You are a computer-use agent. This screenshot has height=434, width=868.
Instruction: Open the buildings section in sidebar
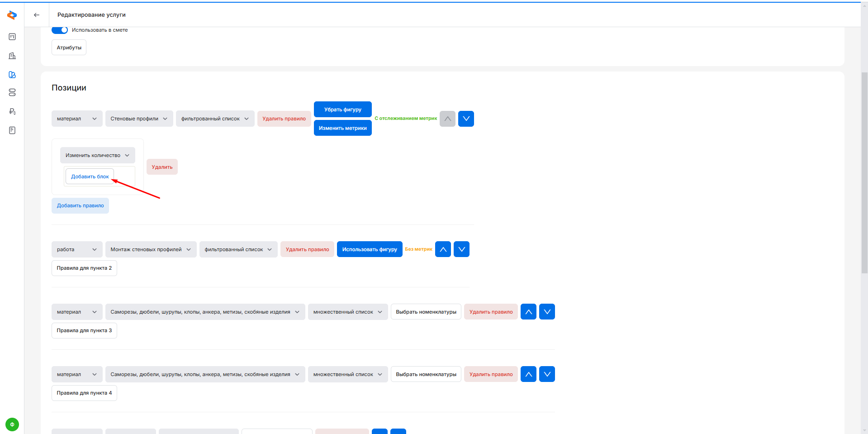pos(12,56)
